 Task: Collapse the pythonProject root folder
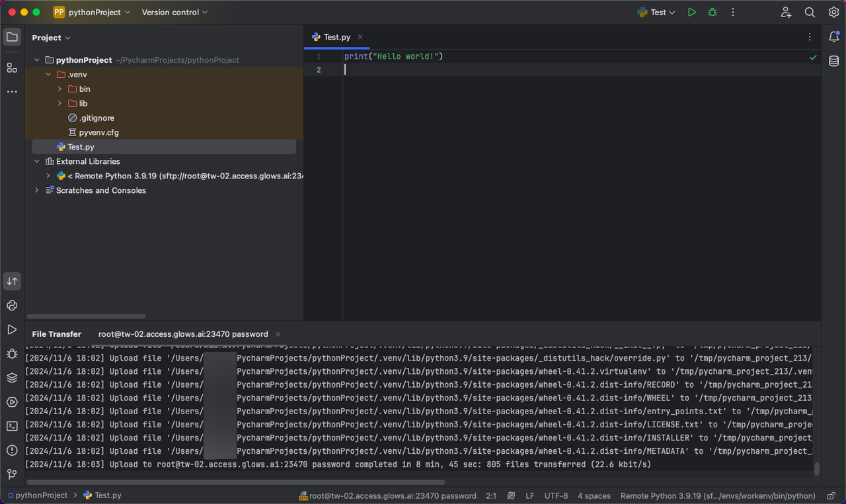pyautogui.click(x=37, y=59)
